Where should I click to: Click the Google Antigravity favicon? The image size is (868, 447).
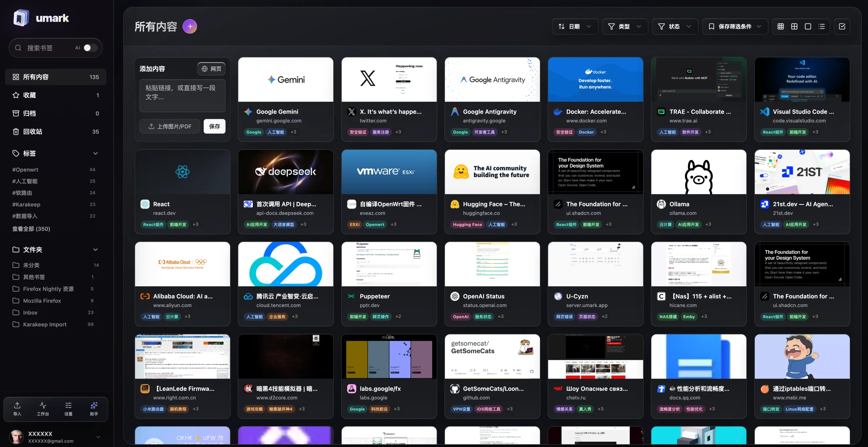pos(455,112)
